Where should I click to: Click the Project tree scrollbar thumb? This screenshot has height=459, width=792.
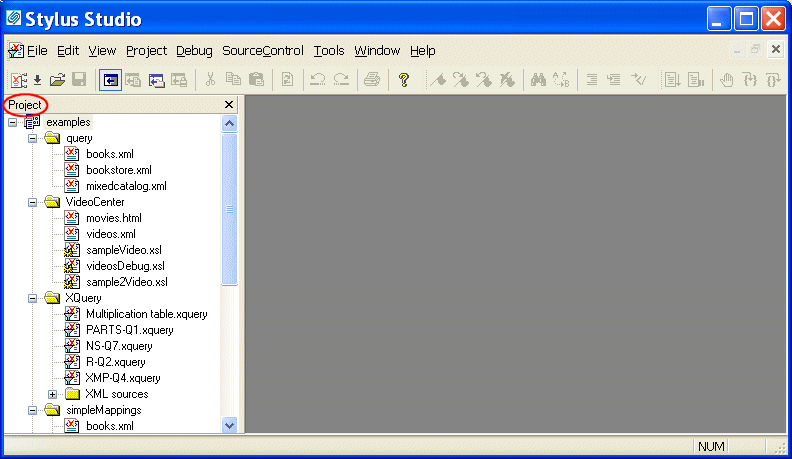[x=229, y=210]
